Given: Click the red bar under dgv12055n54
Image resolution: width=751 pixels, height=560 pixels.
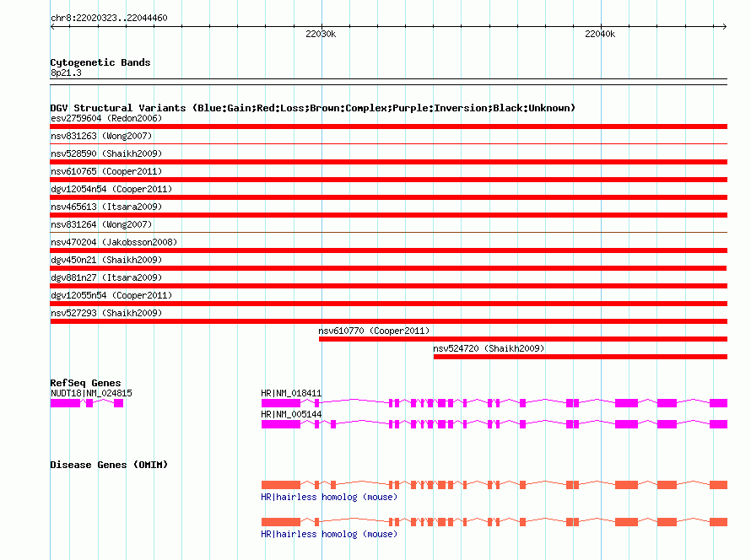Looking at the screenshot, I should [x=388, y=304].
